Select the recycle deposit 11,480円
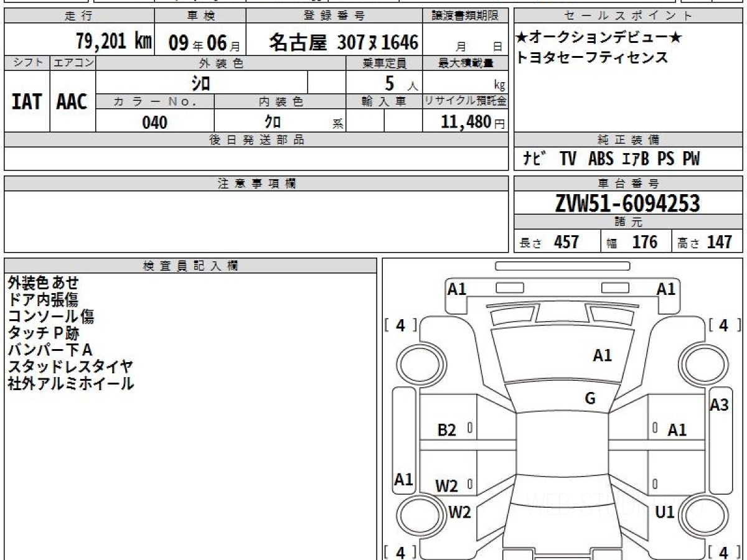Screen dimensions: 747x560 (x=472, y=122)
